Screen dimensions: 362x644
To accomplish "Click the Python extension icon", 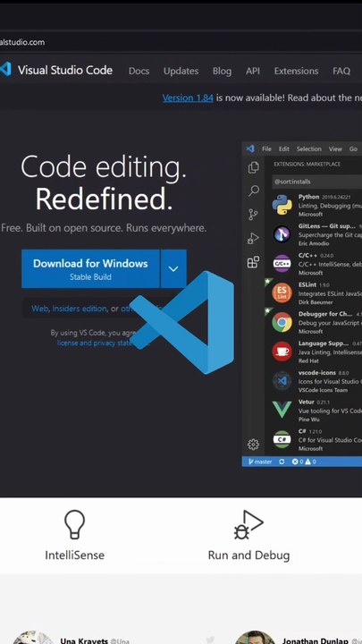I will [282, 205].
